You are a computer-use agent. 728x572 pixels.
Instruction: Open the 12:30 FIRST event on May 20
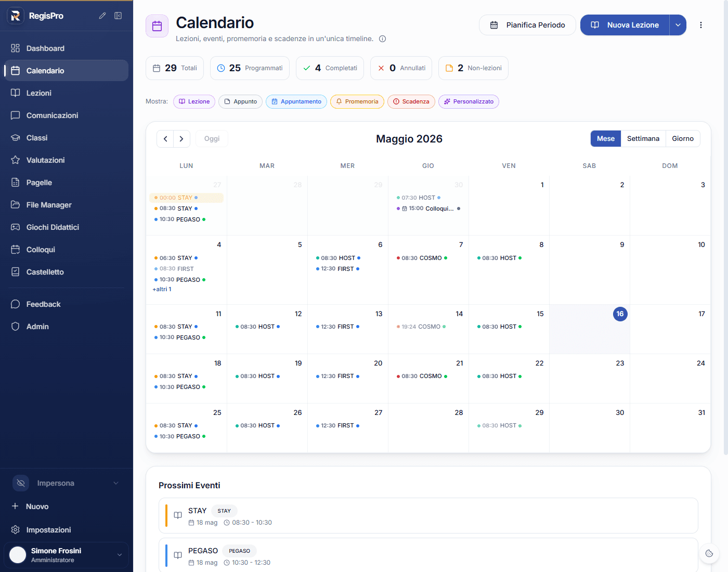[337, 376]
